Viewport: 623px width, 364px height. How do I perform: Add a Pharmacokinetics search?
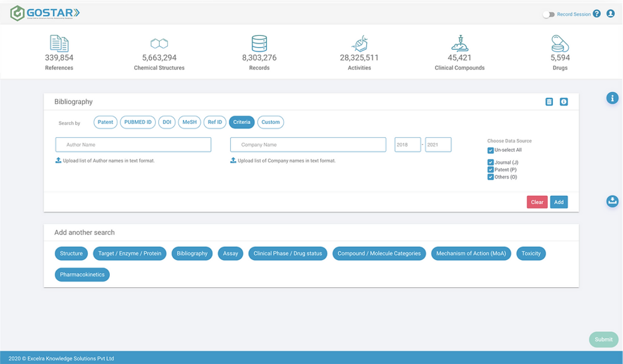click(x=82, y=275)
